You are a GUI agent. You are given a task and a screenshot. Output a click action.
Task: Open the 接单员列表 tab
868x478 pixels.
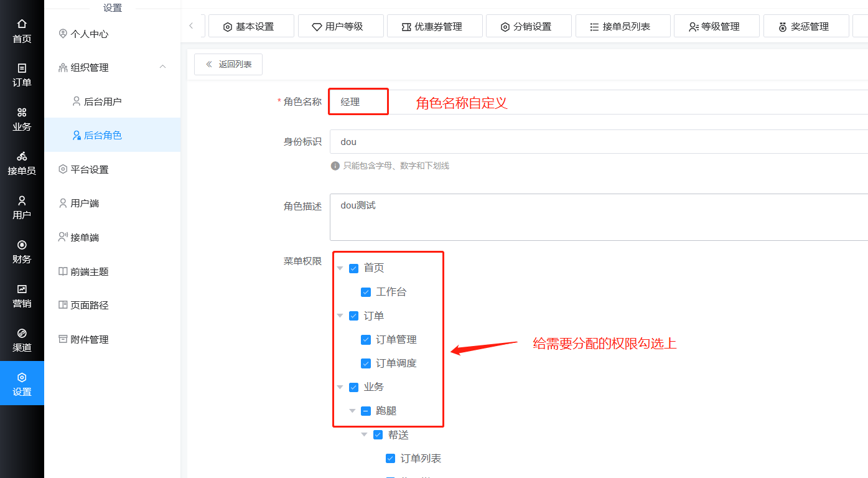pyautogui.click(x=623, y=26)
